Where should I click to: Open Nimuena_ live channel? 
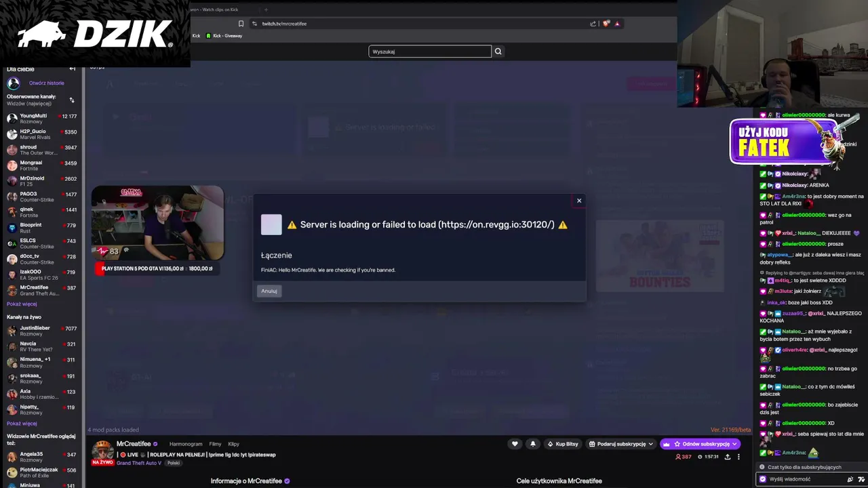tap(42, 362)
